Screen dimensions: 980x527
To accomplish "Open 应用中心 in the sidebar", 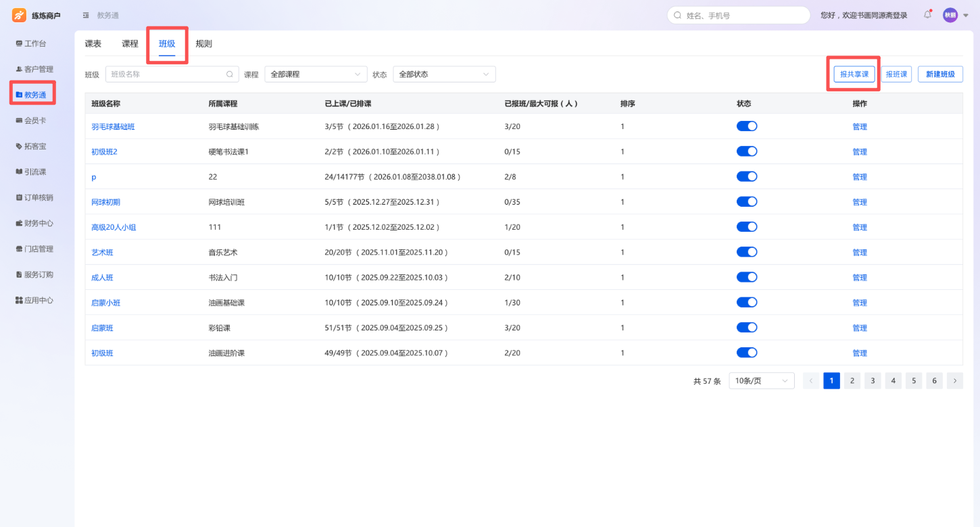I will (34, 300).
